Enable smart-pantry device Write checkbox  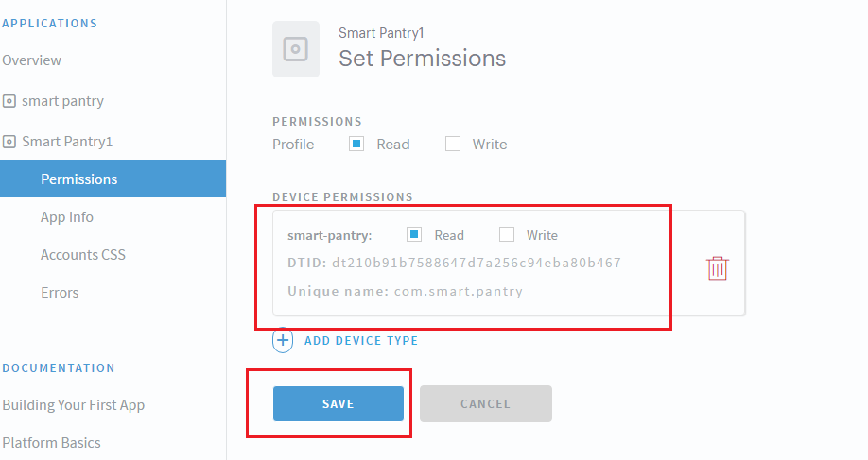(507, 235)
